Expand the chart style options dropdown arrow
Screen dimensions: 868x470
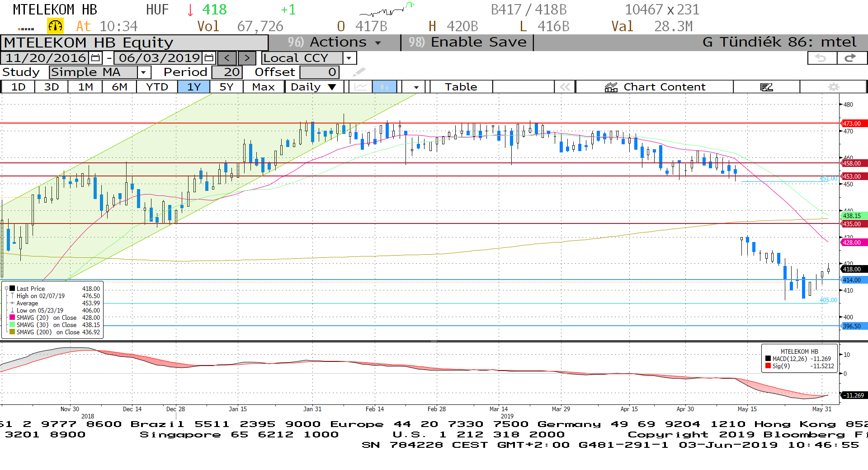(416, 87)
